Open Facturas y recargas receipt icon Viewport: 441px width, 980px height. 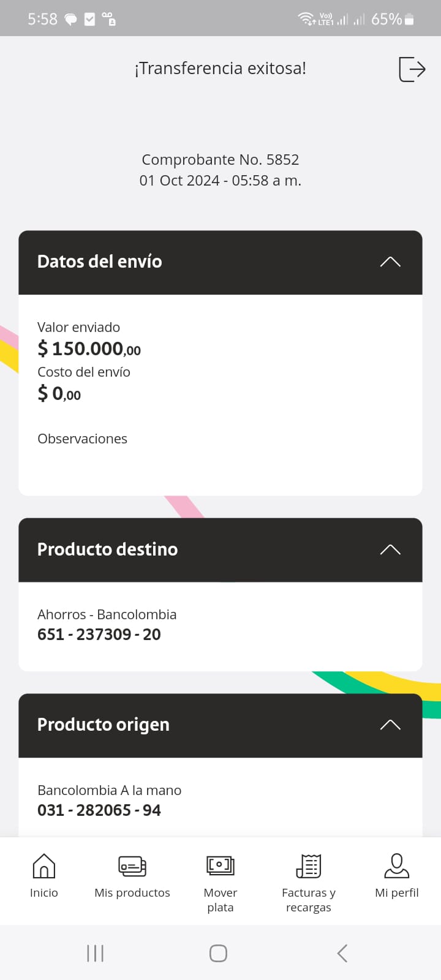tap(309, 866)
